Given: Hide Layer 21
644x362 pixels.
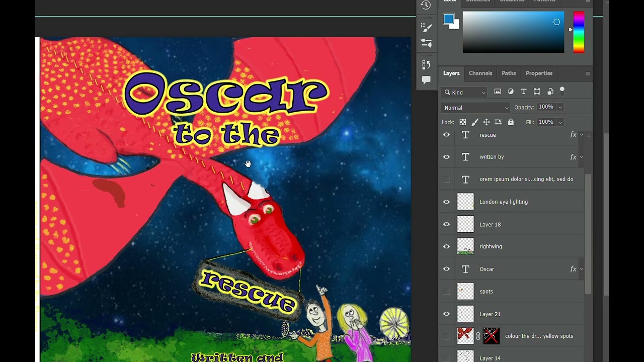Looking at the screenshot, I should [x=446, y=314].
